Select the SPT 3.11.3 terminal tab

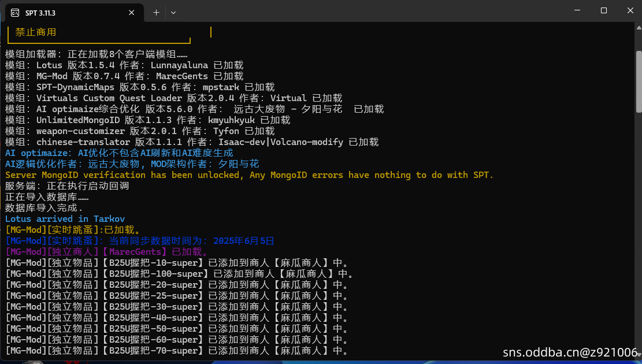[x=75, y=13]
